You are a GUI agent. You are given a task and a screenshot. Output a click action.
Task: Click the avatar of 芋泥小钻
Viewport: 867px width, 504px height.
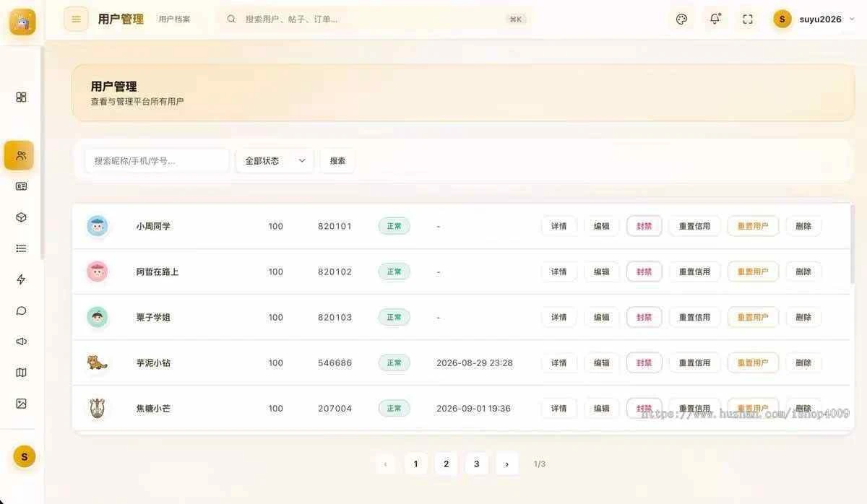point(97,362)
